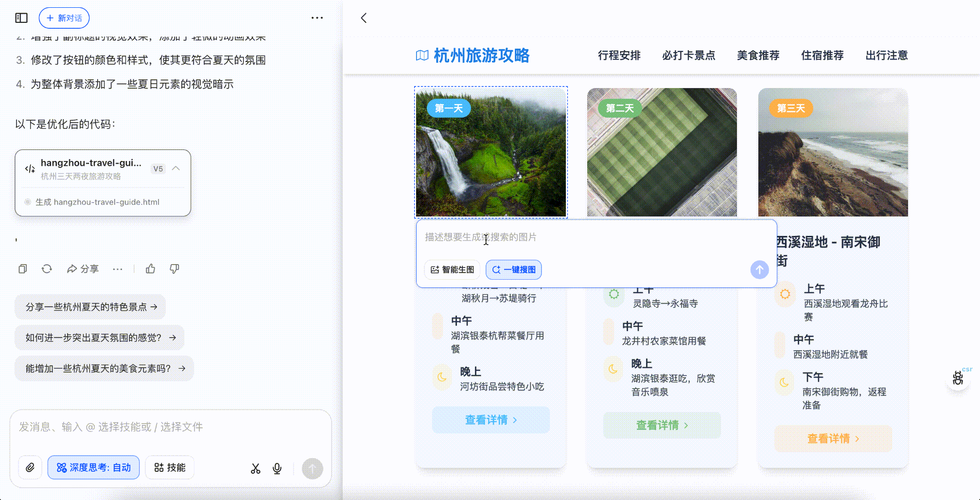Open the 美食推荐 navigation tab
Screen dimensions: 980x500
[758, 55]
